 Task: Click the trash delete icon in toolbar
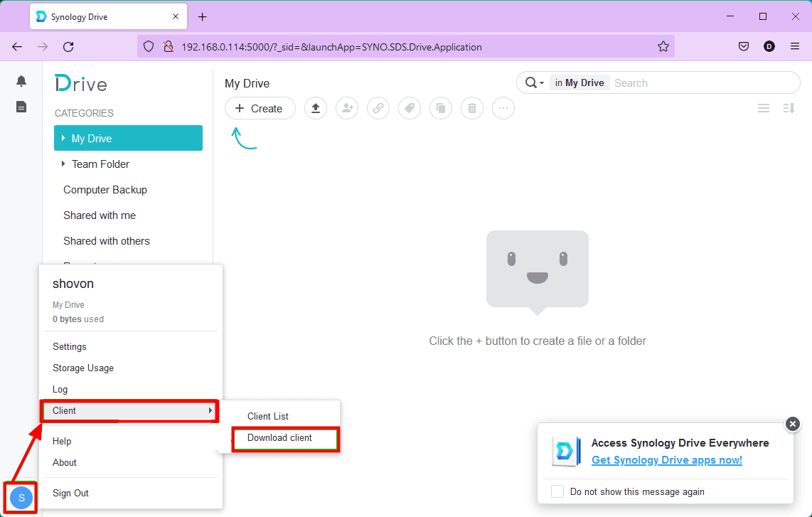point(472,108)
